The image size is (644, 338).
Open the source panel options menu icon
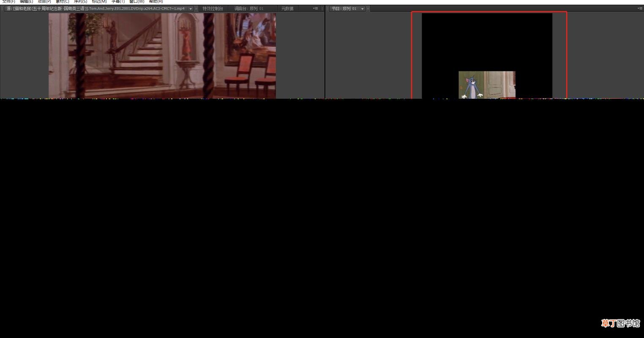pyautogui.click(x=315, y=8)
